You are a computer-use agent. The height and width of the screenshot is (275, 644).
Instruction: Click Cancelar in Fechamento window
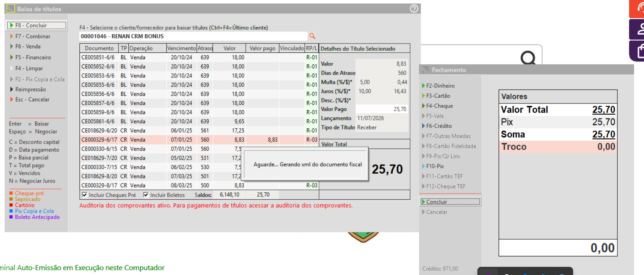pyautogui.click(x=437, y=212)
